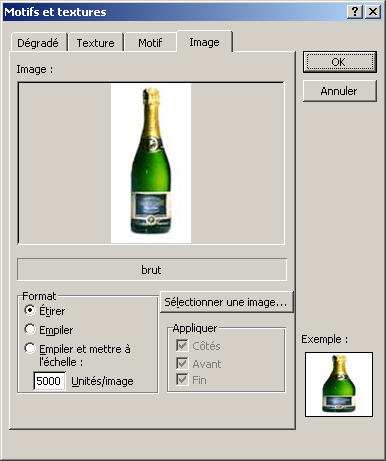This screenshot has height=461, width=386.
Task: Select the Image tab
Action: (204, 42)
